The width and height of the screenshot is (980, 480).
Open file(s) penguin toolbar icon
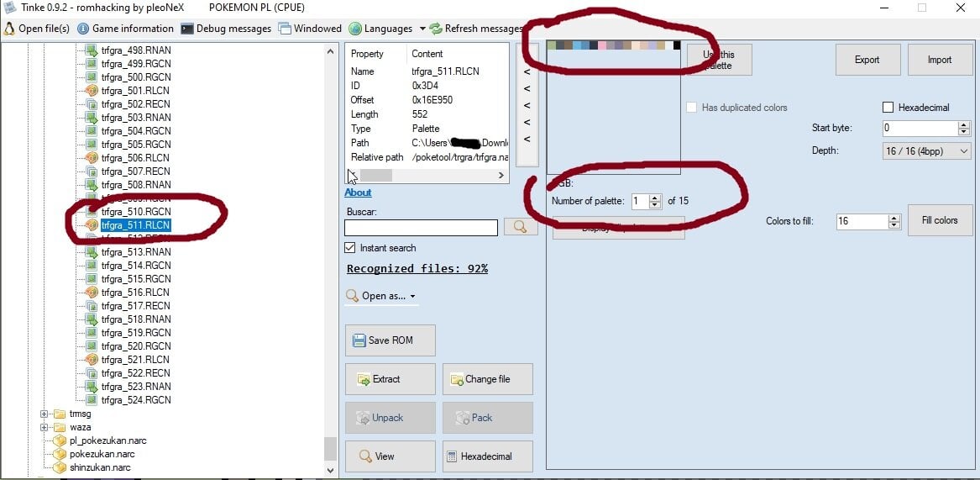click(9, 29)
